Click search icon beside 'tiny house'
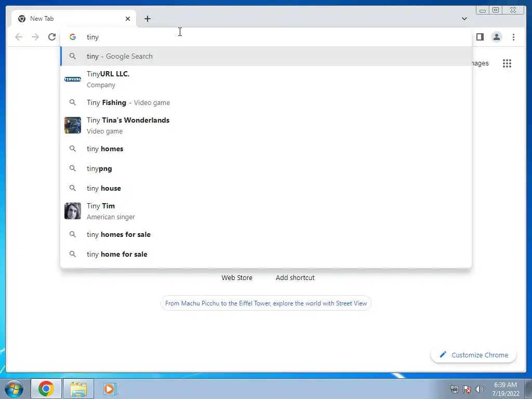Image resolution: width=532 pixels, height=399 pixels. pos(73,188)
